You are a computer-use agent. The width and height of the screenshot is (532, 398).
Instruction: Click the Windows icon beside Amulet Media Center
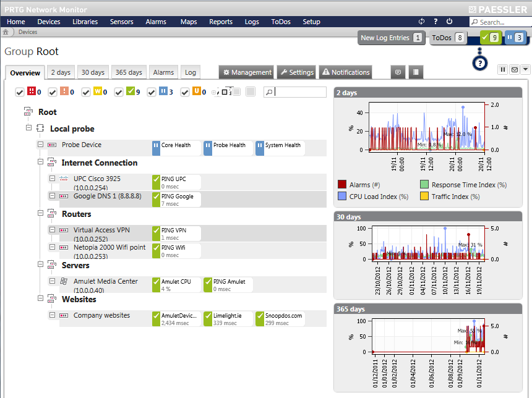point(64,281)
